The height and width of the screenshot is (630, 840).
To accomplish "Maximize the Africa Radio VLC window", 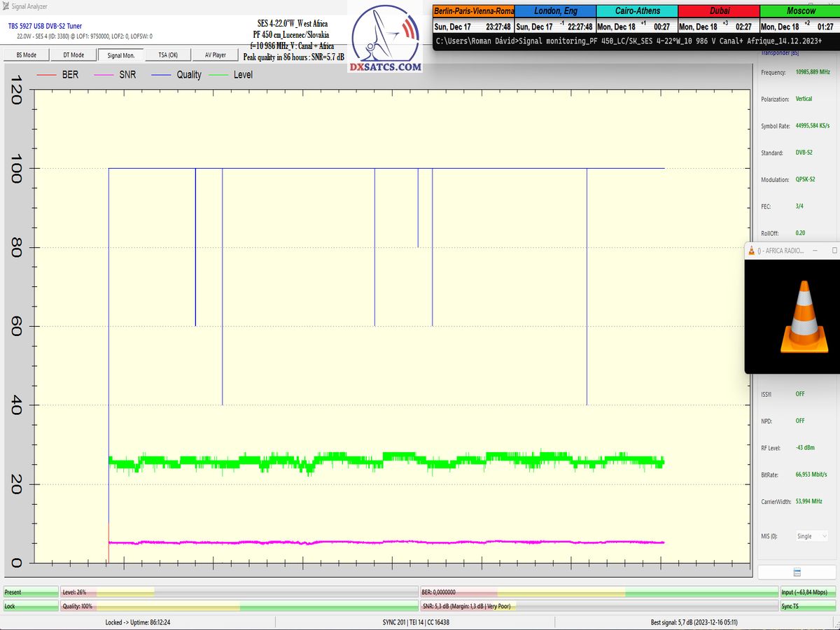I will pos(834,250).
